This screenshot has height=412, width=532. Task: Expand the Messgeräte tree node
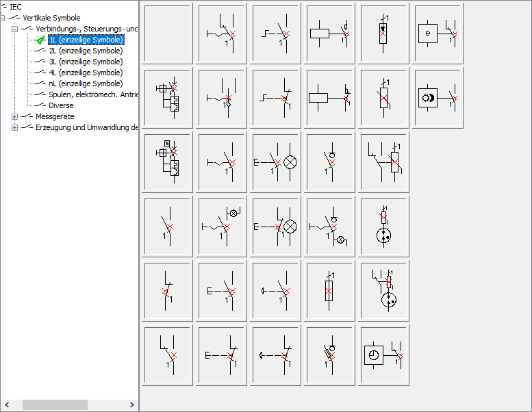(14, 116)
